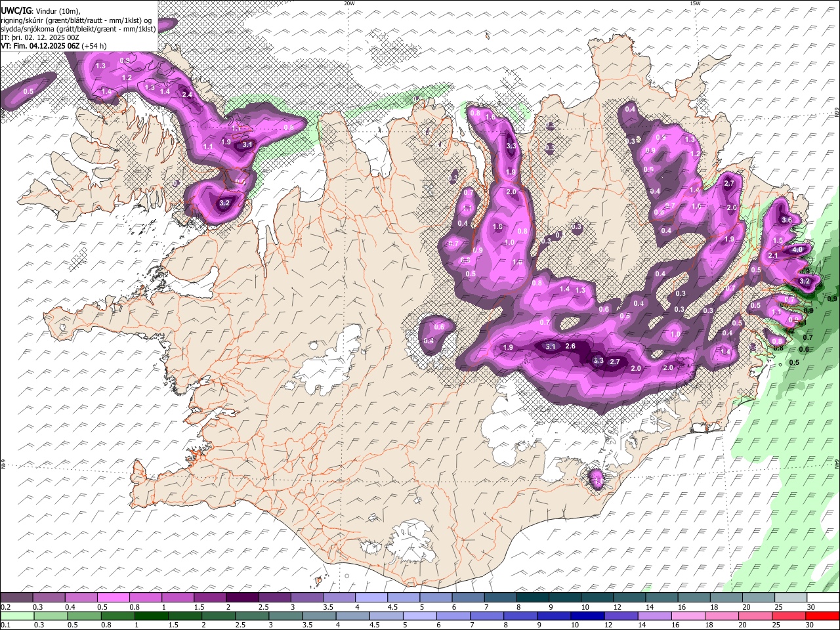Click the white swatch labeled 30 in the purple row

[823, 598]
